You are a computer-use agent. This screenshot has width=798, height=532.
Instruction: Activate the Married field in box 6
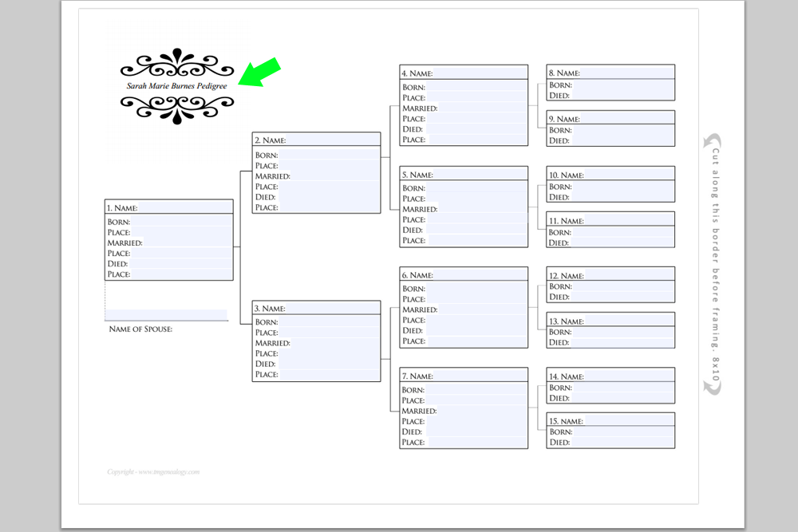coord(482,309)
